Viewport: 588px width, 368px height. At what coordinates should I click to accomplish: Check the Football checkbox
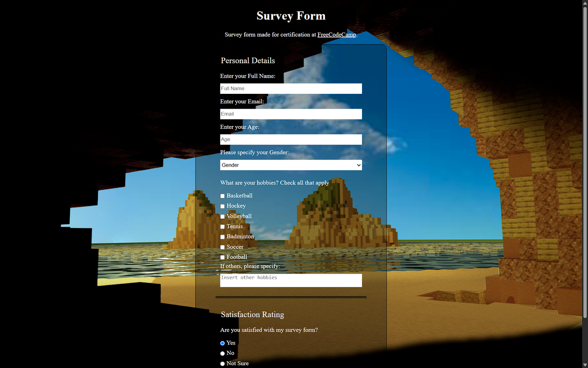pos(222,257)
